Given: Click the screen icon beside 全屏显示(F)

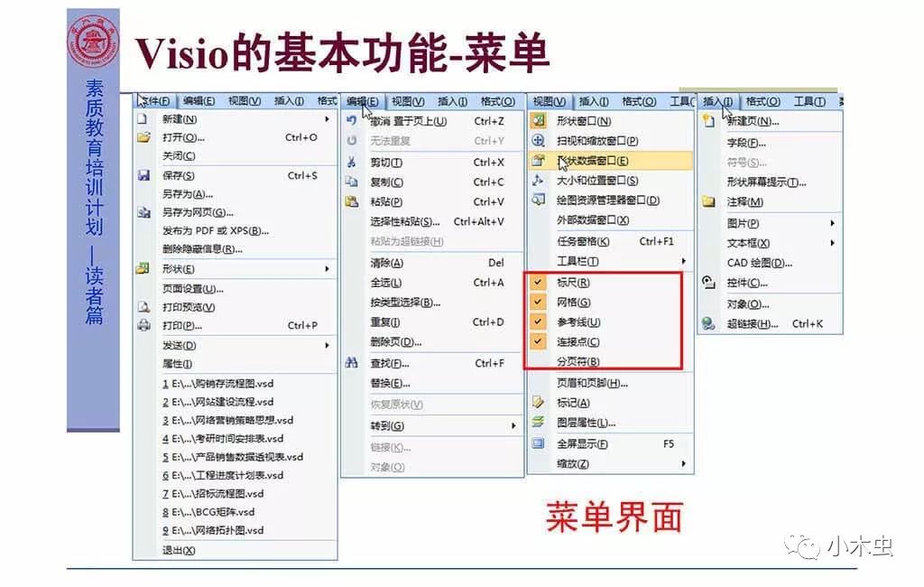Looking at the screenshot, I should click(538, 443).
